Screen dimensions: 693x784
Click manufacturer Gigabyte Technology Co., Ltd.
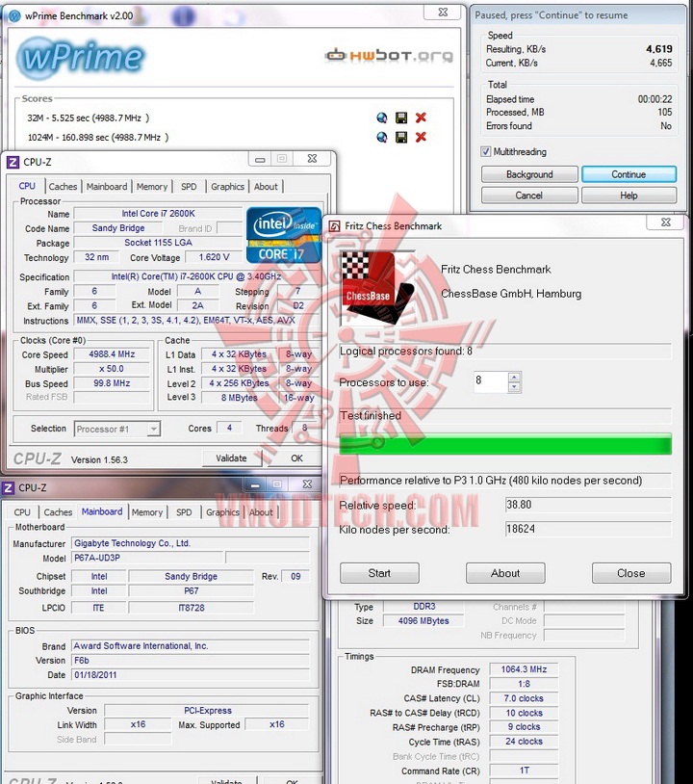[191, 543]
